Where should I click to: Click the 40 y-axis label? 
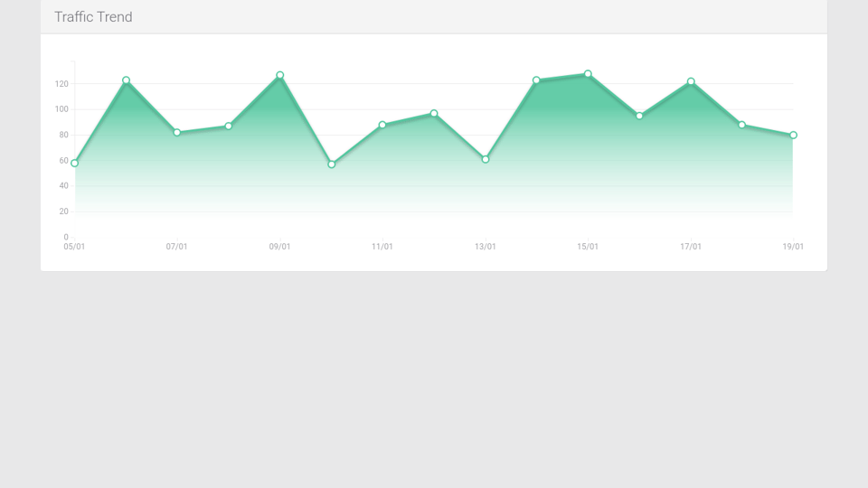click(63, 186)
